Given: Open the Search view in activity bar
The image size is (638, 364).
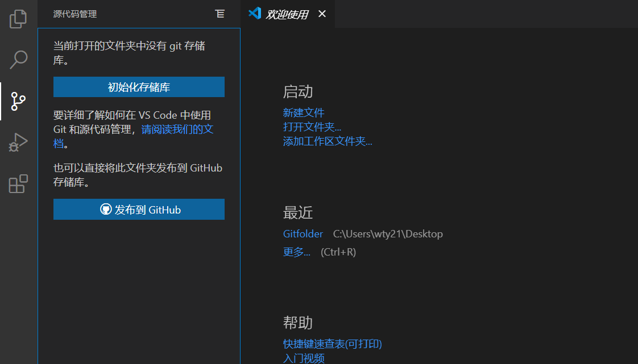Looking at the screenshot, I should click(18, 60).
